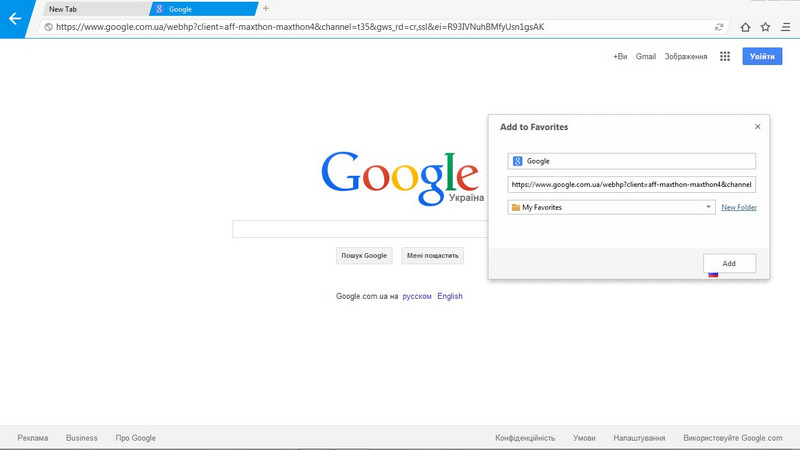The width and height of the screenshot is (800, 450).
Task: Open the +Ви link
Action: coord(620,57)
